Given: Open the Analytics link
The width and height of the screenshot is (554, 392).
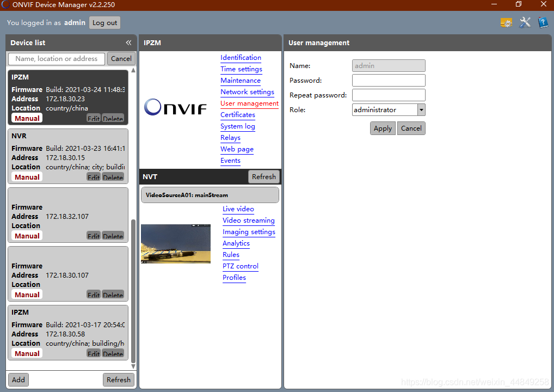Looking at the screenshot, I should pos(236,243).
